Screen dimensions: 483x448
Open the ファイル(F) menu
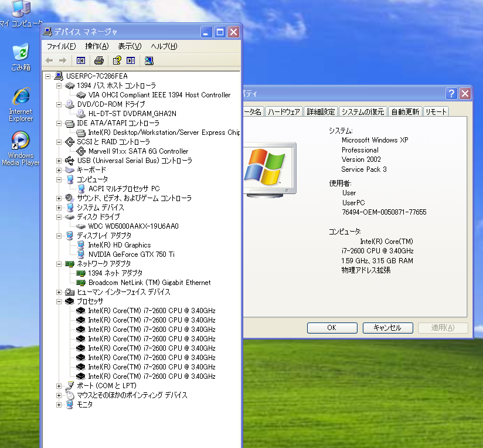pos(61,46)
